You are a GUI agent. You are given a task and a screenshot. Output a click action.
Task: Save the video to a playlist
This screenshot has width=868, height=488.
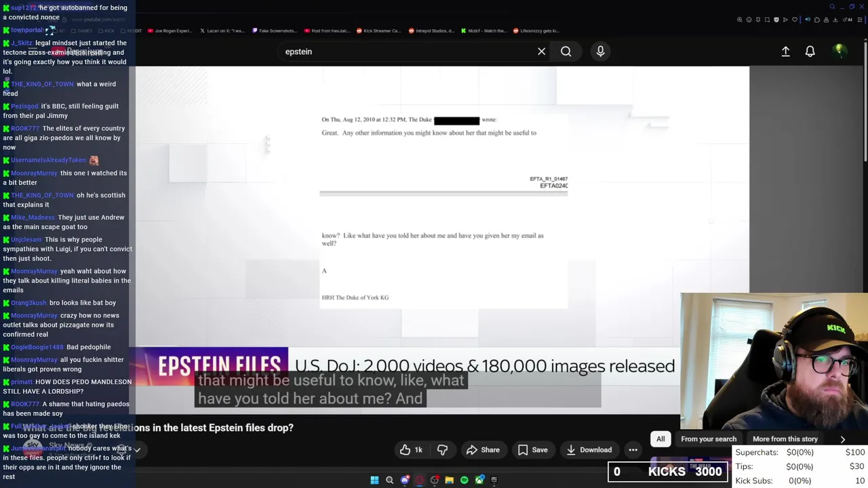(532, 449)
